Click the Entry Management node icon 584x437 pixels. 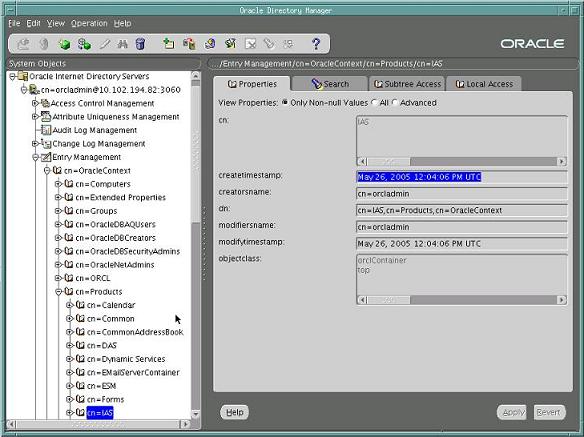pyautogui.click(x=46, y=157)
